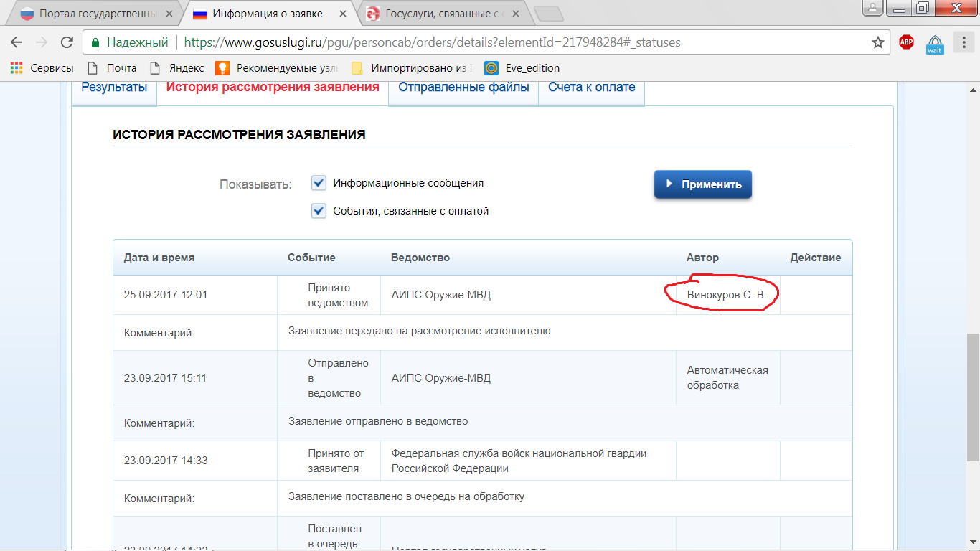980x551 pixels.
Task: Open the blue wait extension icon
Action: click(935, 43)
